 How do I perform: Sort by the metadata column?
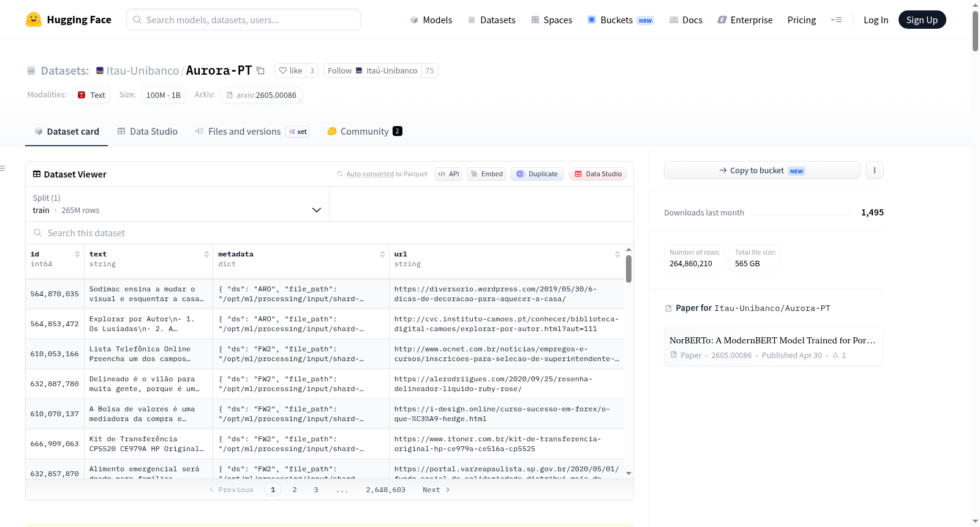click(382, 254)
